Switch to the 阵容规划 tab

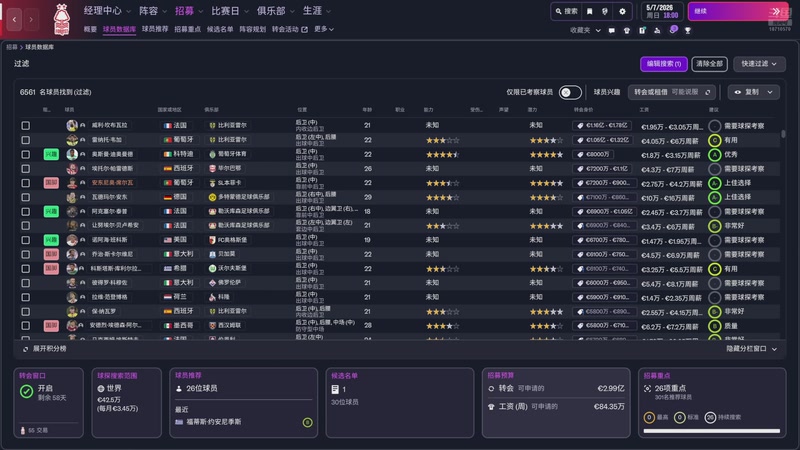point(253,29)
